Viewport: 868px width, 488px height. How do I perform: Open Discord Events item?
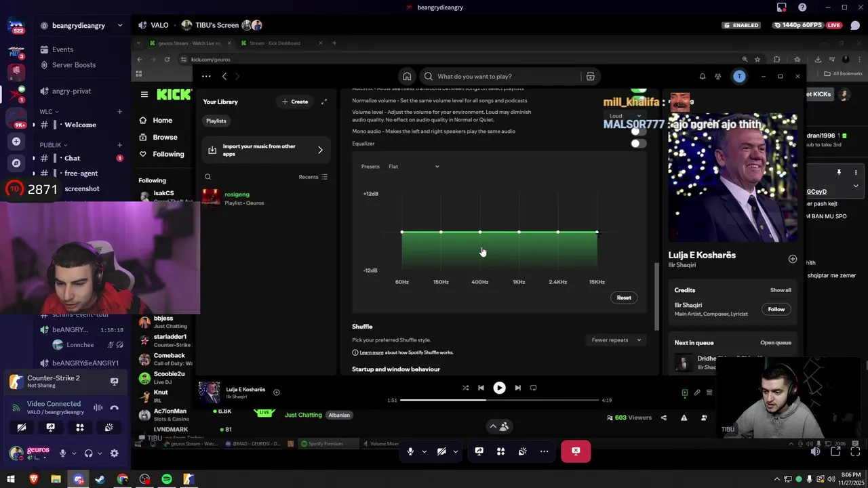coord(63,49)
